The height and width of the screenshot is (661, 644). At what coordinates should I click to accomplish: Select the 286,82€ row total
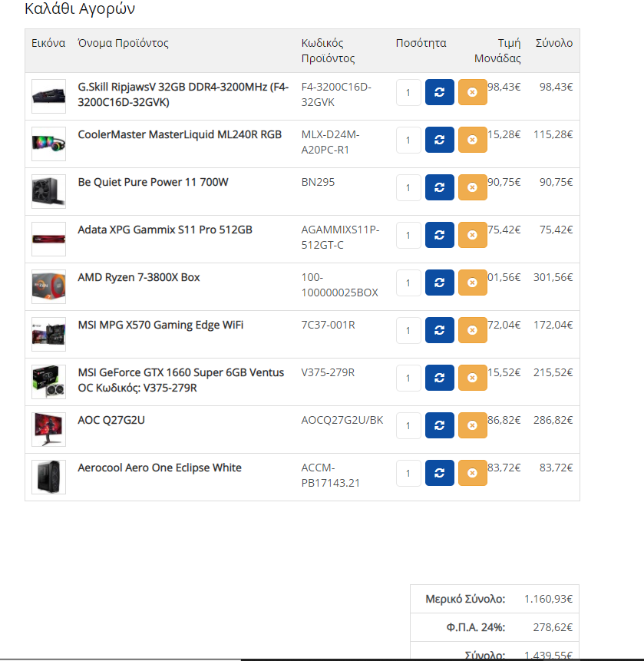pos(553,420)
